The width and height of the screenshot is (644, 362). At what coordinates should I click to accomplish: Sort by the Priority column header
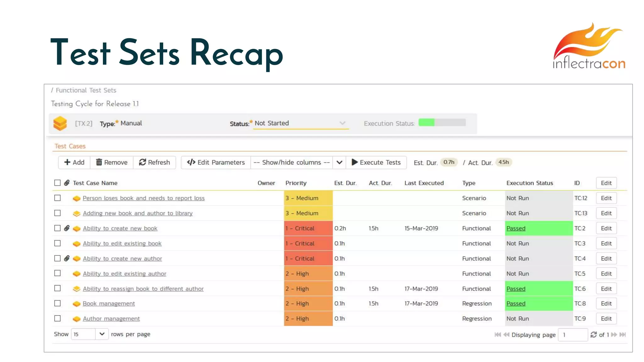[296, 183]
